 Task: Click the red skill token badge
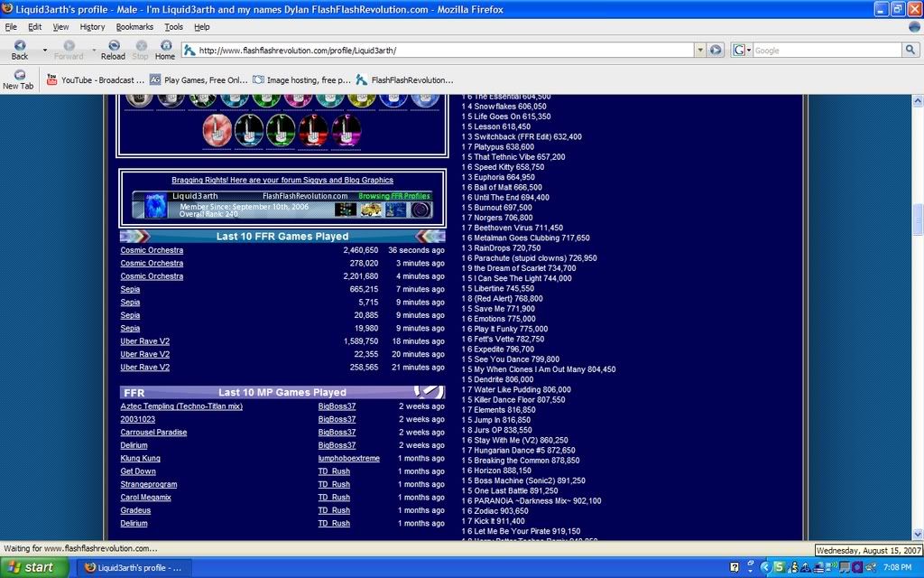pyautogui.click(x=217, y=130)
